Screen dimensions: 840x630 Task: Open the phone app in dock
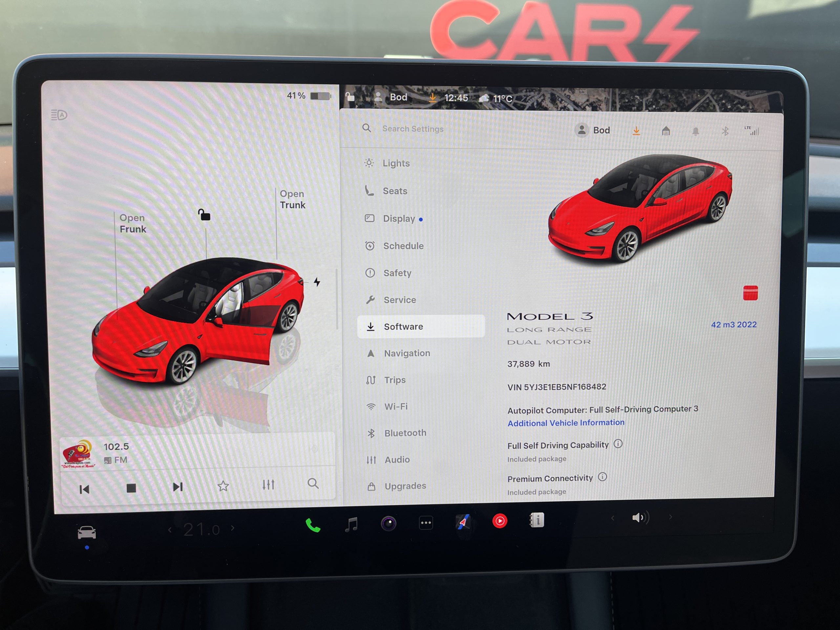(x=313, y=525)
